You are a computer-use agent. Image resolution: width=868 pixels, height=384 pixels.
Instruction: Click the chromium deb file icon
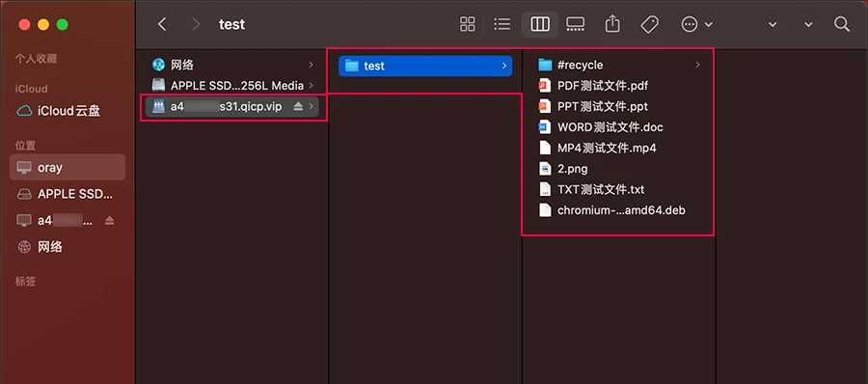[545, 210]
